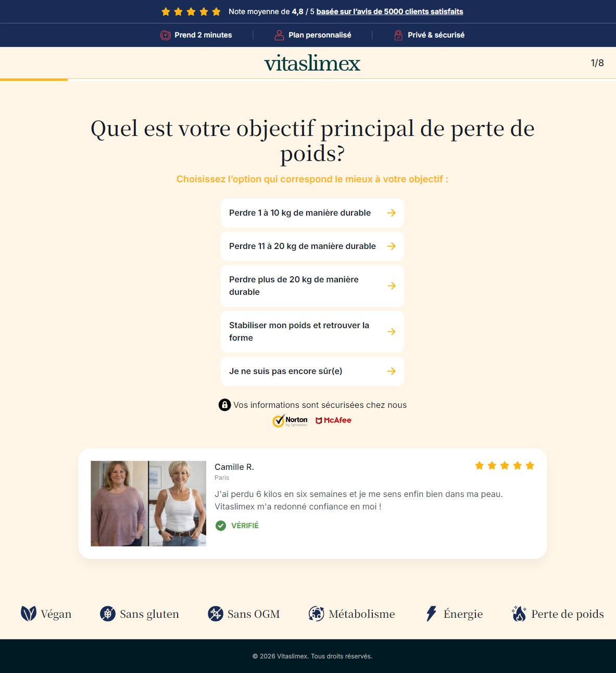616x673 pixels.
Task: Click the Quel est votre objectif heading
Action: pos(312,141)
